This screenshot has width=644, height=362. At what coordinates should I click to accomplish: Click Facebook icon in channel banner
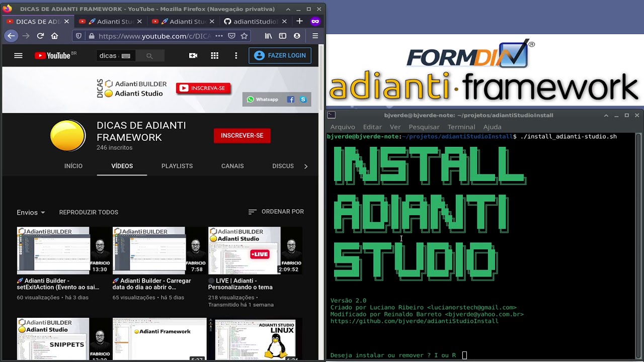tap(290, 100)
